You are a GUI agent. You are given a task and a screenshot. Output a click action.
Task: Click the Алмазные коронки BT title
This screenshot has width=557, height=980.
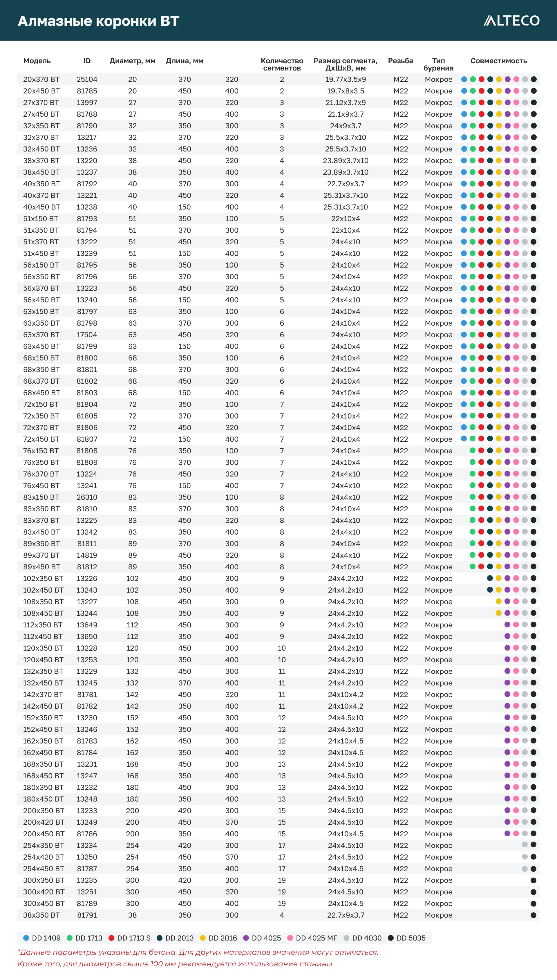pyautogui.click(x=98, y=21)
